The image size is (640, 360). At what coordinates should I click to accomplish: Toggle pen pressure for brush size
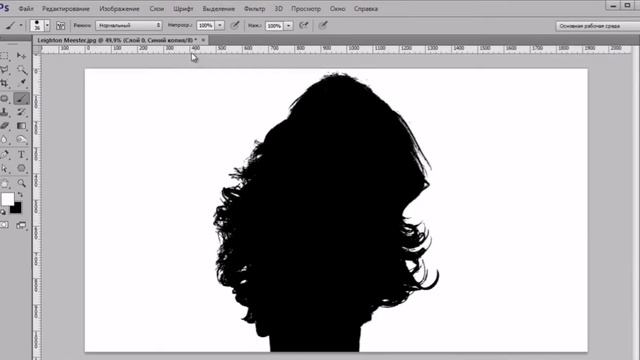(x=323, y=25)
